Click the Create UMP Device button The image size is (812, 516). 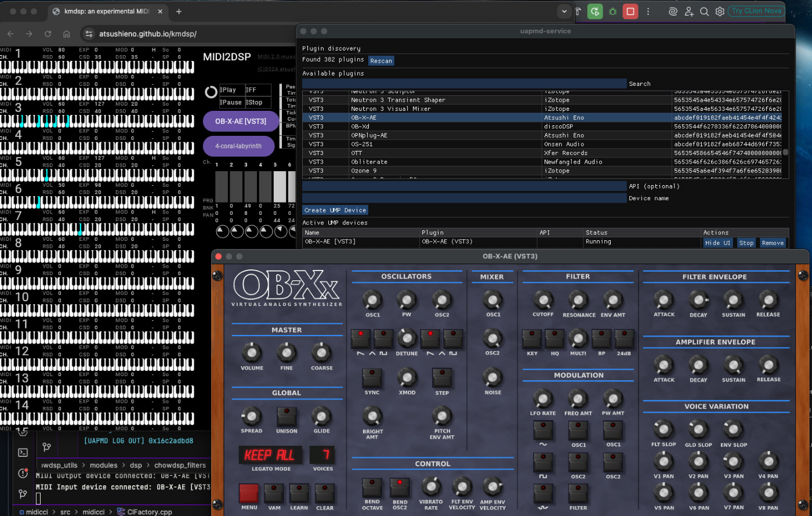coord(335,210)
